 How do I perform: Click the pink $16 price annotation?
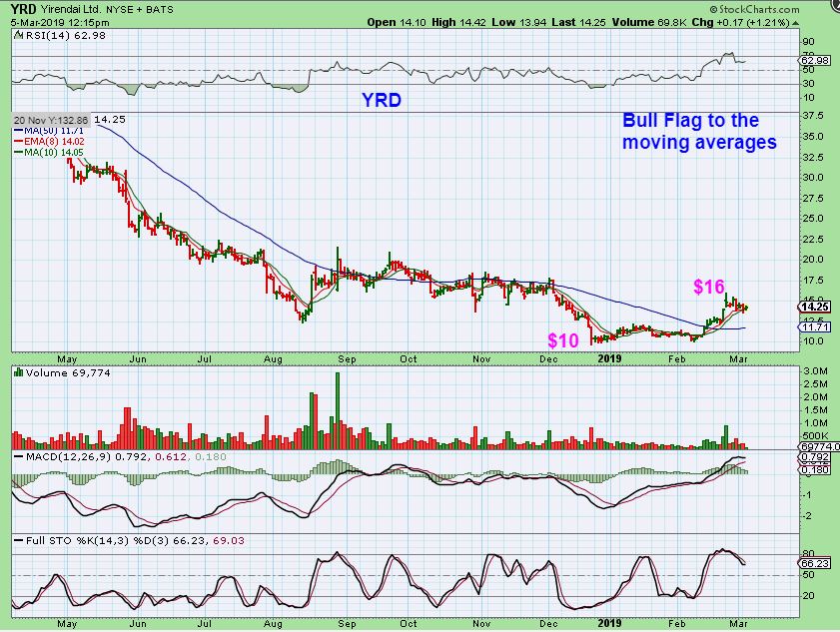(x=709, y=288)
